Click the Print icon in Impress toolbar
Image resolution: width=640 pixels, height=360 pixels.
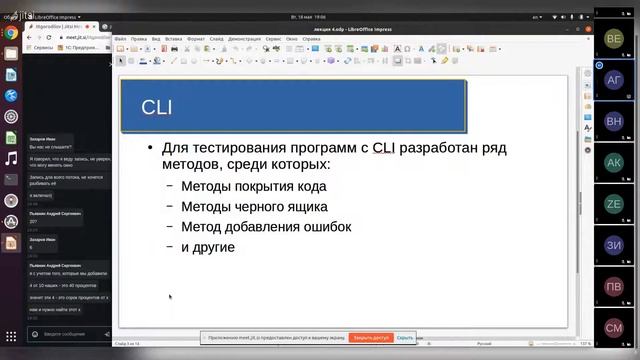174,49
